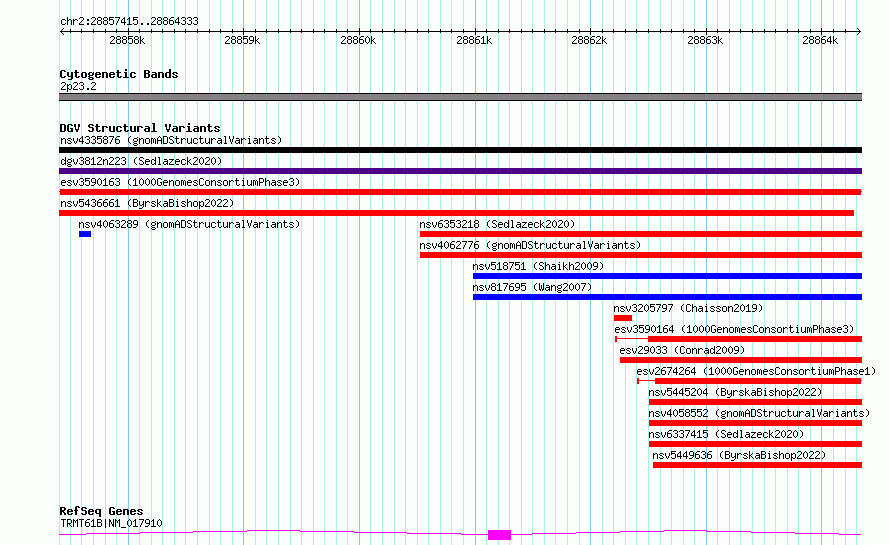The image size is (890, 545).
Task: Click the small red nsv3205797 variant block
Action: 623,318
